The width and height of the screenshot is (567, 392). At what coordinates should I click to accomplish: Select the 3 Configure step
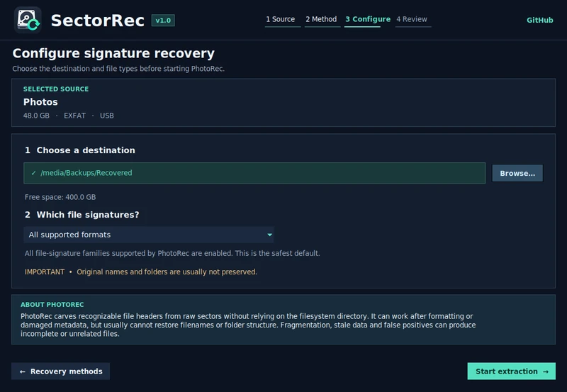point(368,20)
